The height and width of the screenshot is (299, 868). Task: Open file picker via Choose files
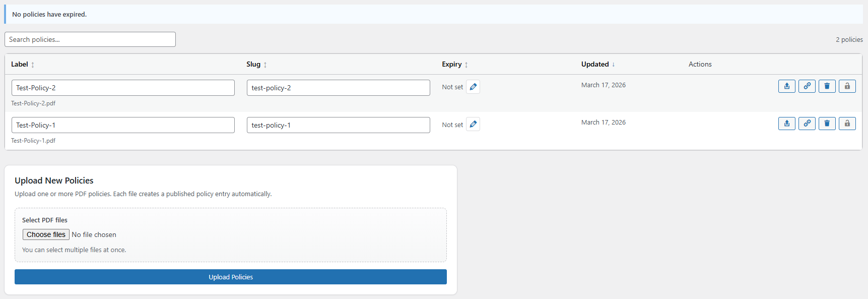[46, 234]
